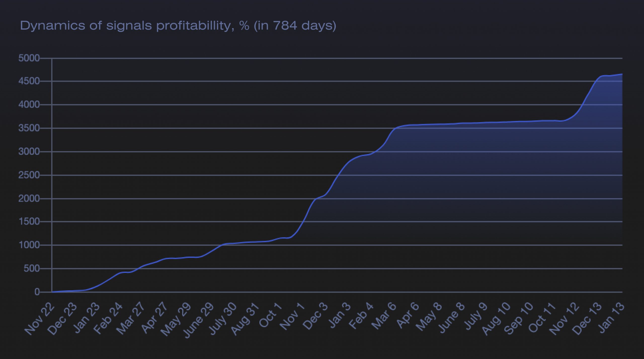Click the 'Jan 3' x-axis date label
This screenshot has width=644, height=359.
[339, 315]
